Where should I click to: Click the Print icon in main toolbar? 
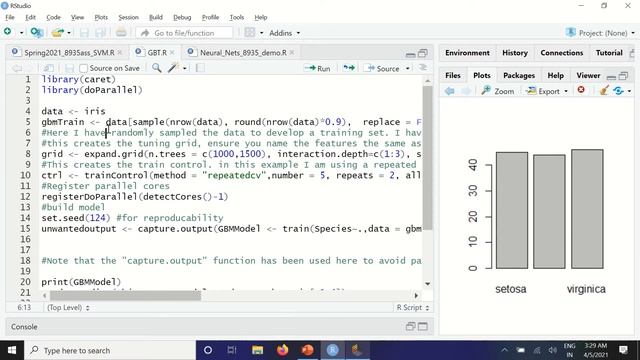[121, 33]
